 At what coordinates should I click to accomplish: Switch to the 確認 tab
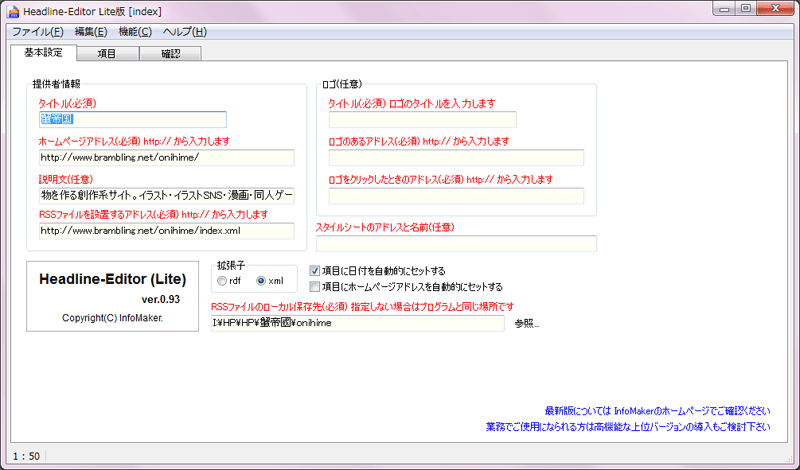tap(172, 54)
